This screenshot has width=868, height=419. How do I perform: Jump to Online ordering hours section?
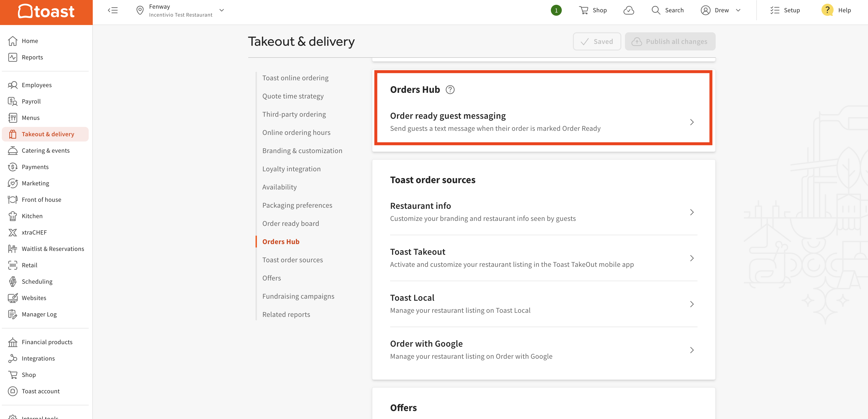point(296,132)
